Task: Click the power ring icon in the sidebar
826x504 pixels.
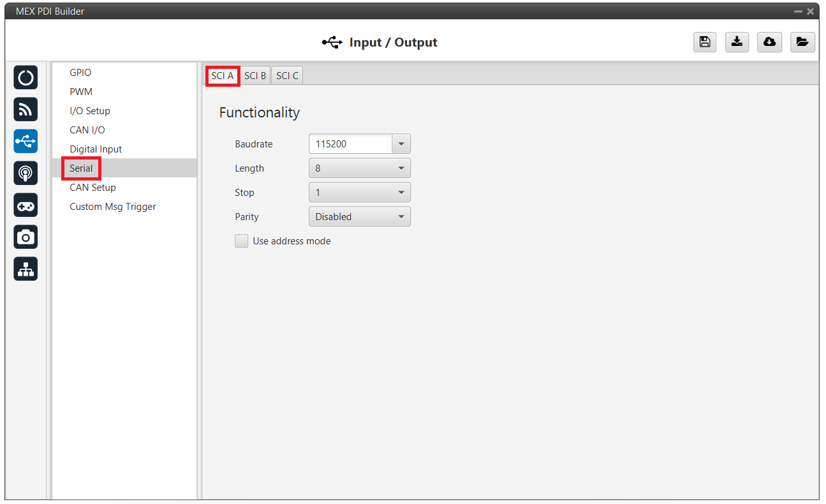Action: click(26, 77)
